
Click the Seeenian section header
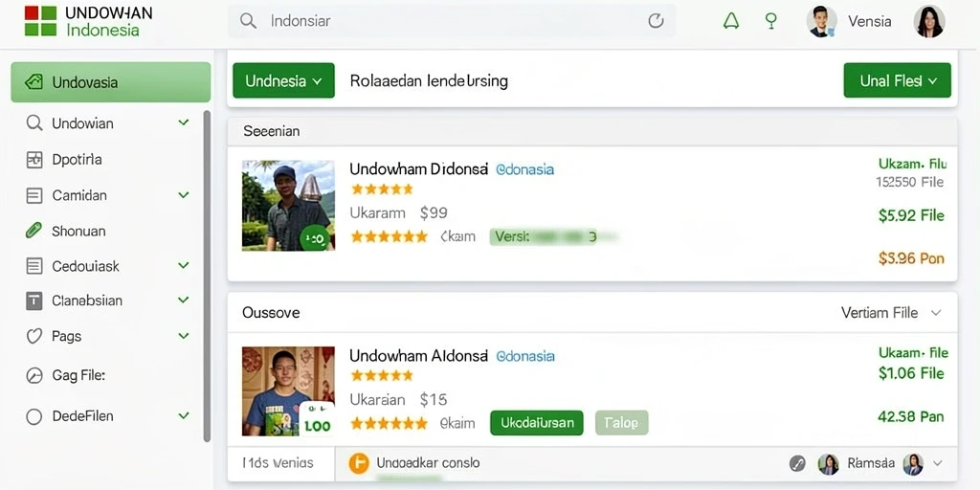[x=591, y=131]
